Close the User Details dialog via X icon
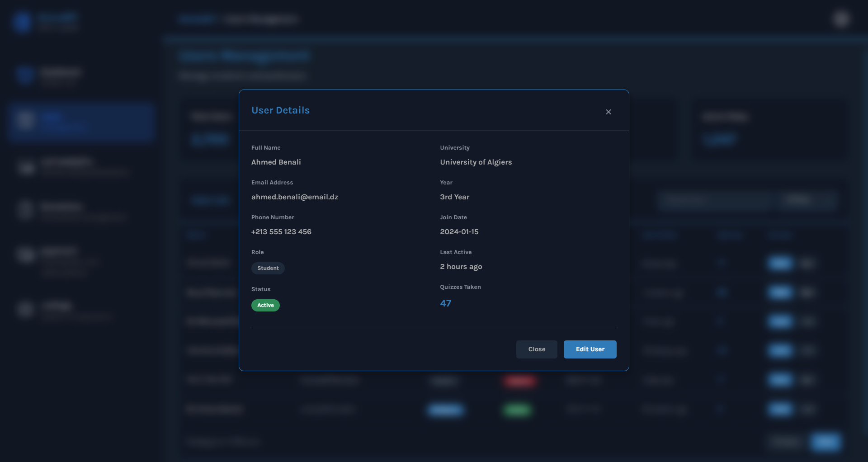 (x=609, y=112)
